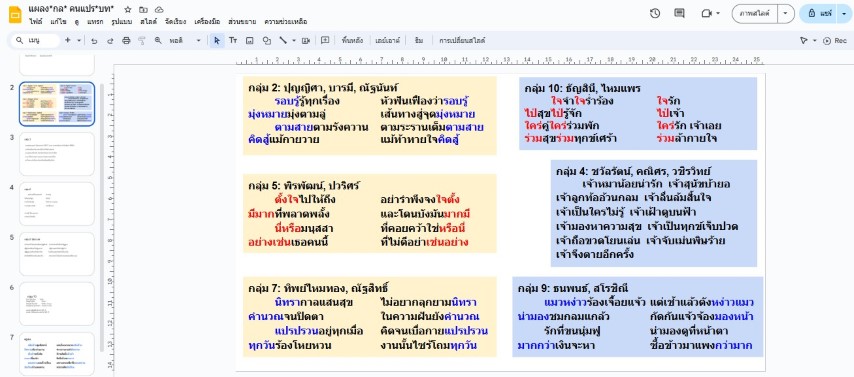Open the slideshow dropdown arrow
Image resolution: width=854 pixels, height=377 pixels.
(785, 13)
